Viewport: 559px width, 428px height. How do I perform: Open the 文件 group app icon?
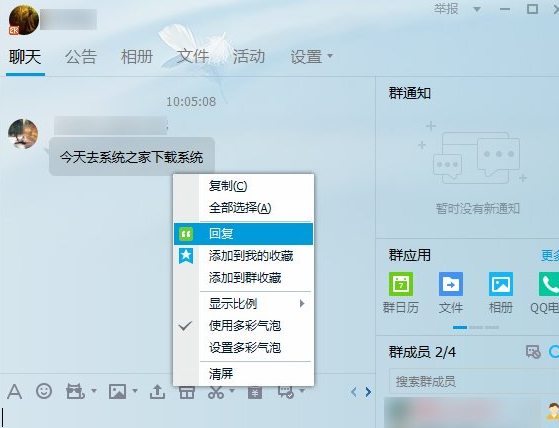pos(451,284)
